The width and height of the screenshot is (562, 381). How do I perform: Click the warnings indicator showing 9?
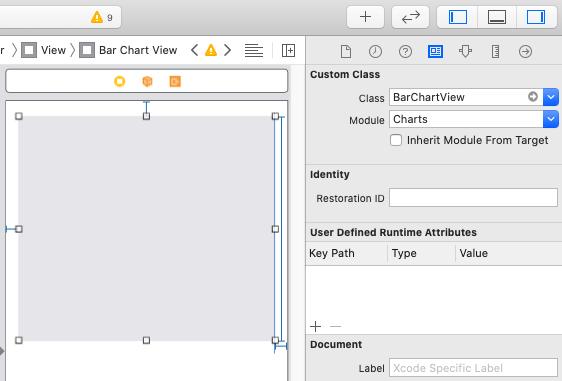102,17
